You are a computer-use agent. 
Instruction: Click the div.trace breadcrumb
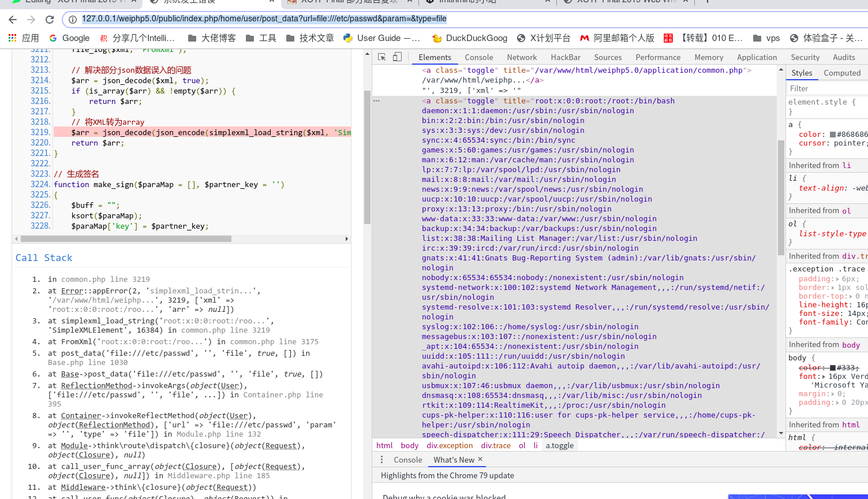coord(496,445)
